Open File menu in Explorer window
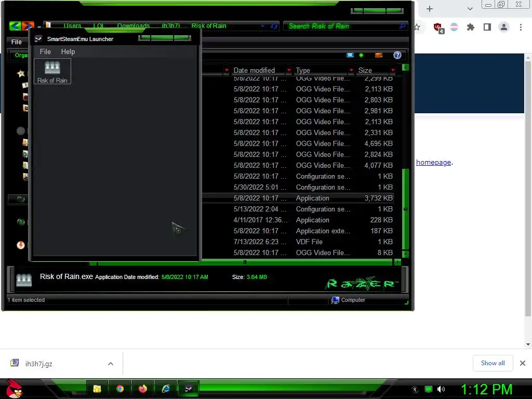 click(16, 42)
